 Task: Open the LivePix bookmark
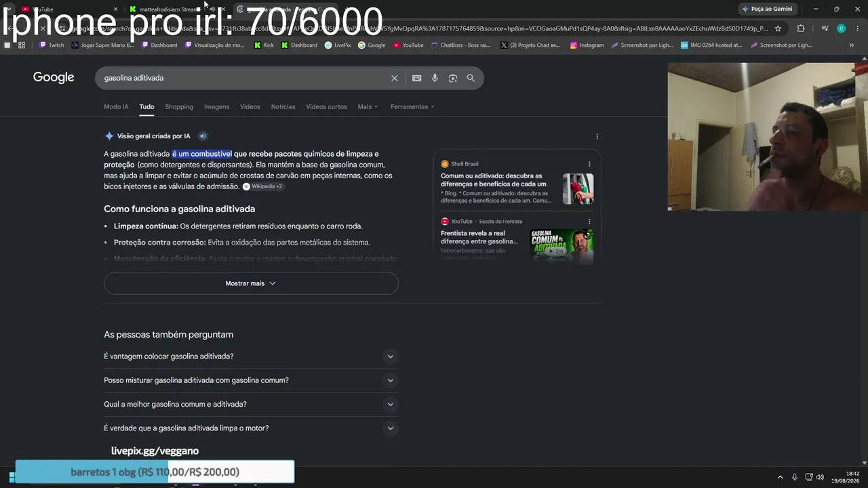click(x=338, y=45)
